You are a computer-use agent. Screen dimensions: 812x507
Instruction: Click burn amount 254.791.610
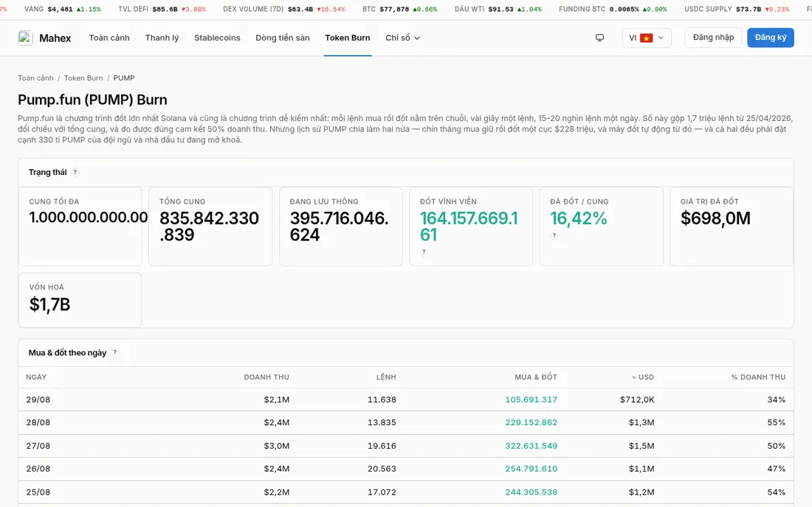tap(531, 469)
